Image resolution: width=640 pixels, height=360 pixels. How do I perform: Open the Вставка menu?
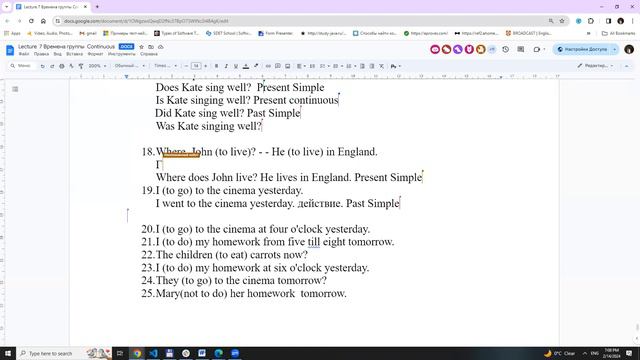[x=75, y=54]
